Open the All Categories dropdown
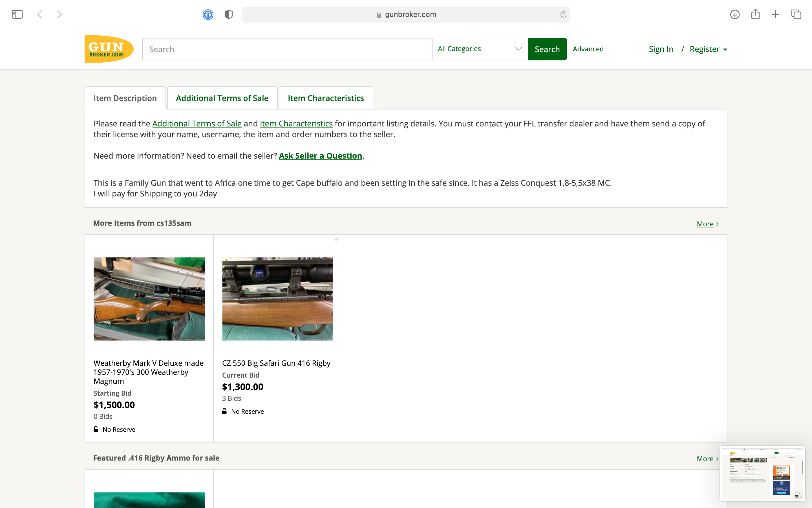The width and height of the screenshot is (812, 508). [480, 49]
